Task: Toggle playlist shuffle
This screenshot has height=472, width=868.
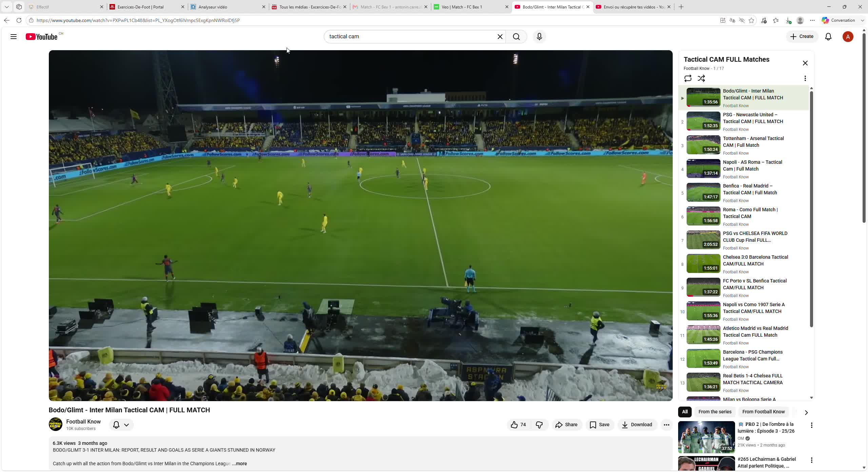Action: point(701,78)
